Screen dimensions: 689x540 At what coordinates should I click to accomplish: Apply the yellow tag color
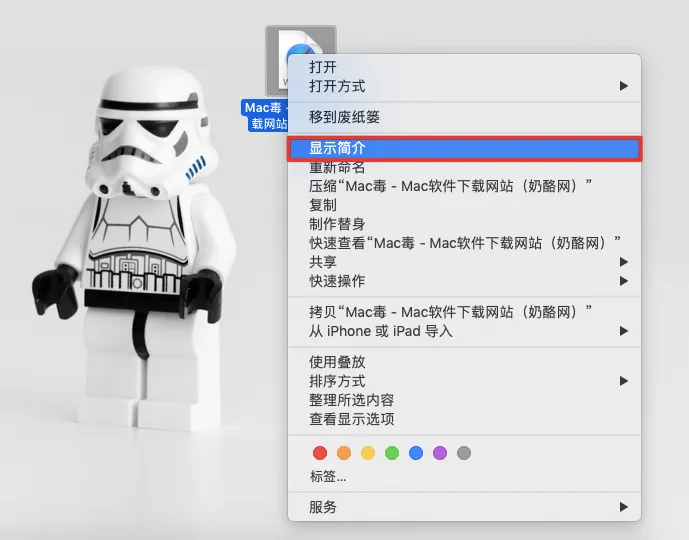point(368,453)
